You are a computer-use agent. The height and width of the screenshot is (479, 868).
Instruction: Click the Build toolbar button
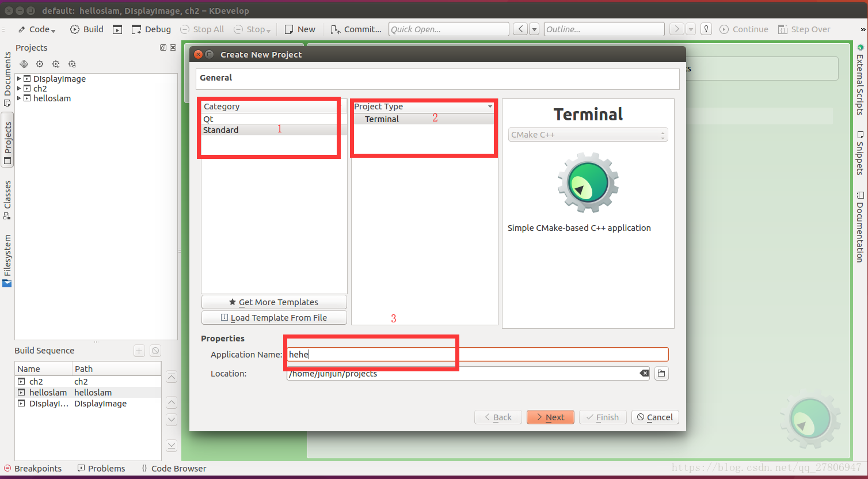(86, 29)
